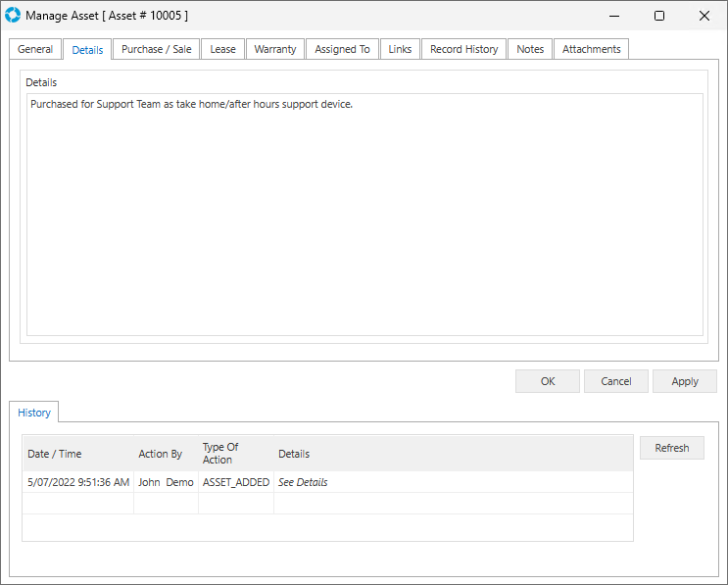This screenshot has height=585, width=728.
Task: Open the General tab
Action: 35,49
